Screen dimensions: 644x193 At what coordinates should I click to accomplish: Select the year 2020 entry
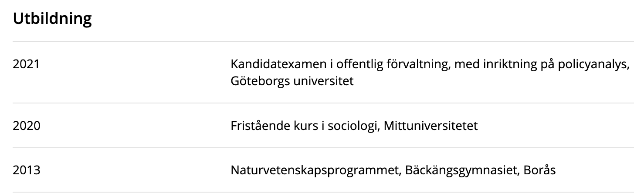coord(27,126)
